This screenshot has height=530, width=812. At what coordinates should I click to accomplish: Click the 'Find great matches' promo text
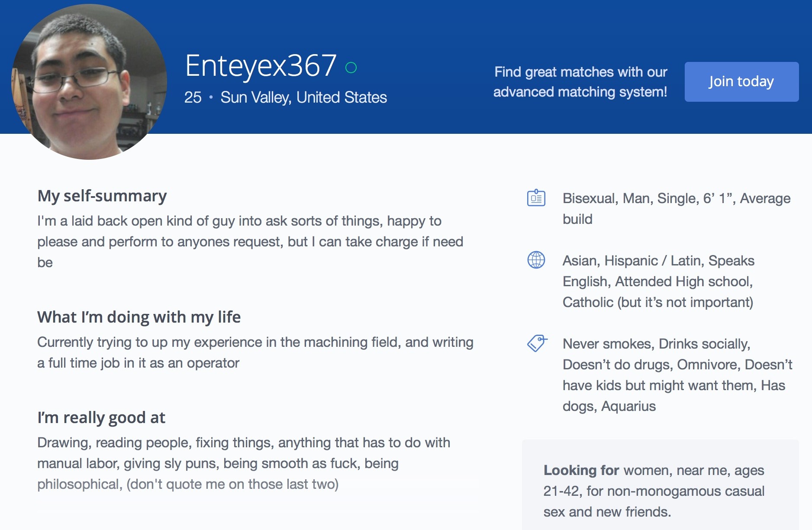[x=580, y=82]
